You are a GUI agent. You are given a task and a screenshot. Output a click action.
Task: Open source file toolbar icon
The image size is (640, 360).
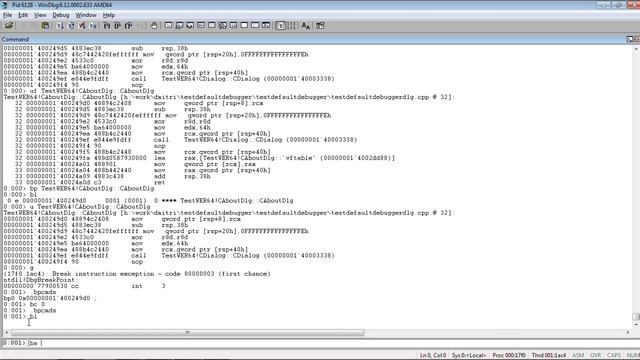click(x=9, y=26)
